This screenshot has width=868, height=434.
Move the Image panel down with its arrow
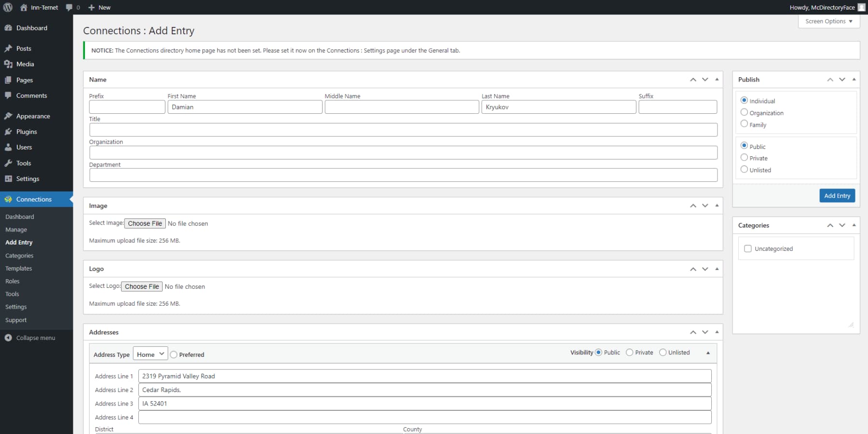tap(705, 205)
